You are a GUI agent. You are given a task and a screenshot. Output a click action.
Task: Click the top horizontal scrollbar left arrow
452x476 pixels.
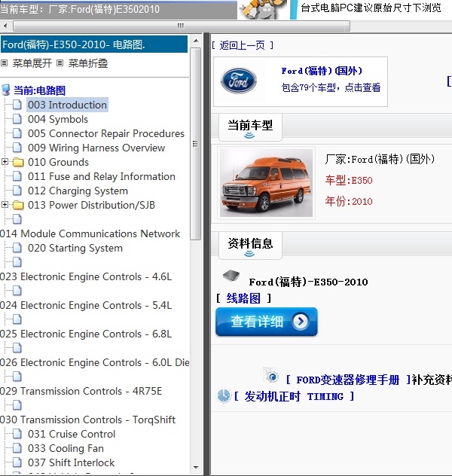click(5, 26)
